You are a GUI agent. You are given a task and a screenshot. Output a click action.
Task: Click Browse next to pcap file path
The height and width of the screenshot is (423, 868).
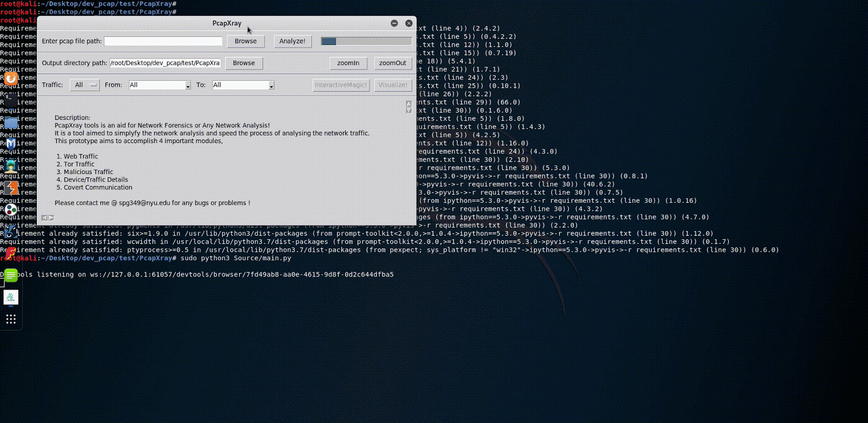(x=246, y=41)
